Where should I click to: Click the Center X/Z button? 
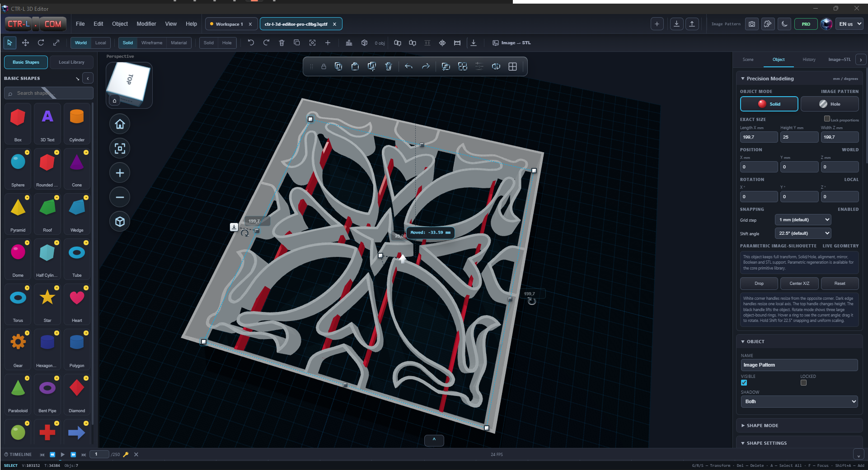point(799,284)
